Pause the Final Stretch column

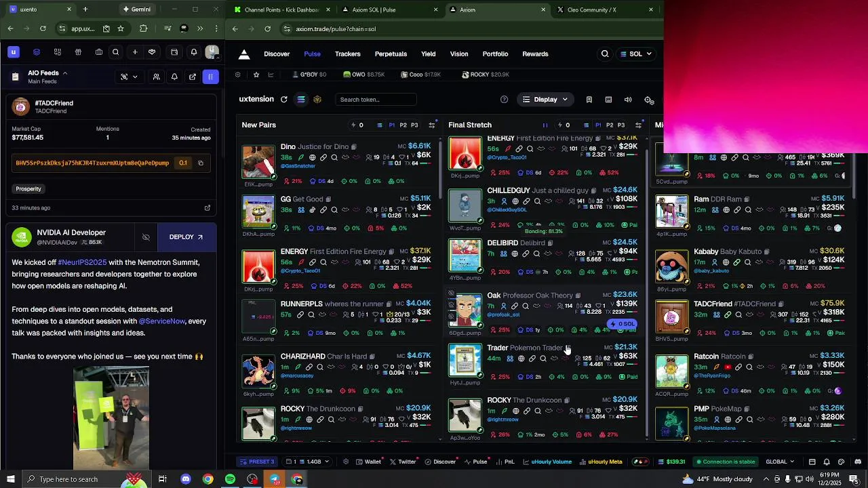click(545, 125)
